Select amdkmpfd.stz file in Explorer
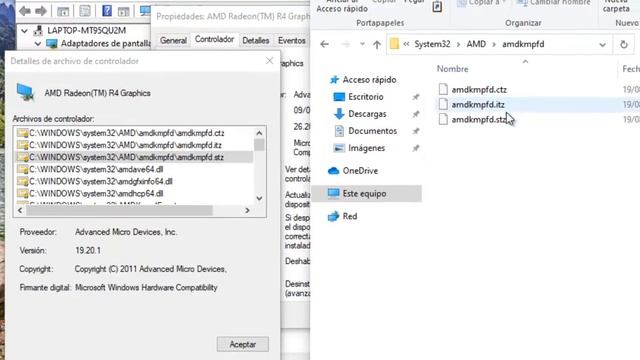The width and height of the screenshot is (640, 360). point(479,120)
